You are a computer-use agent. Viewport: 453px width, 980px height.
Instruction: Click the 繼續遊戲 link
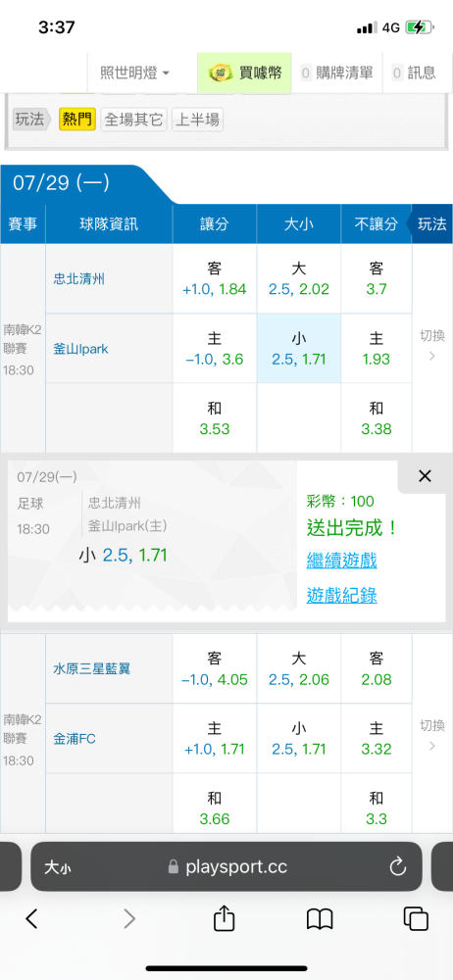point(341,561)
